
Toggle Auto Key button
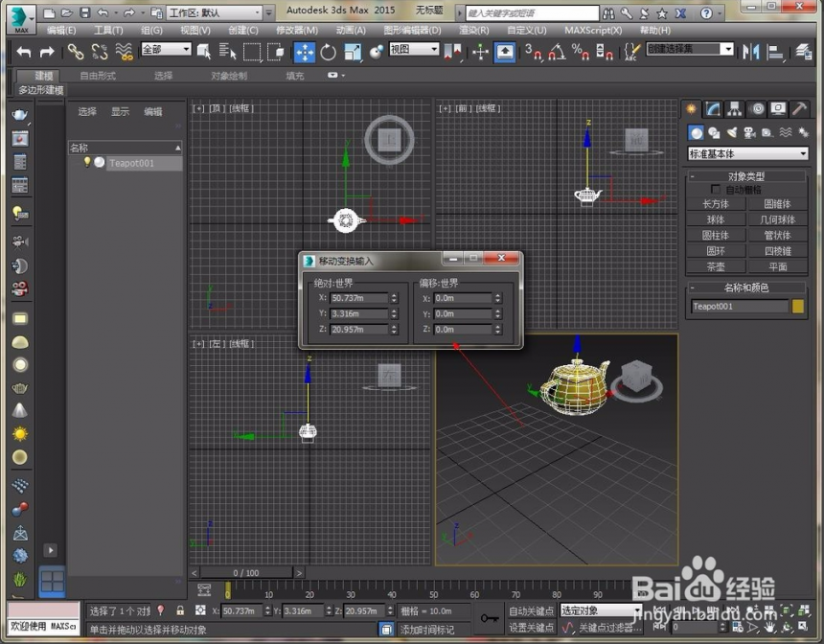coord(531,610)
